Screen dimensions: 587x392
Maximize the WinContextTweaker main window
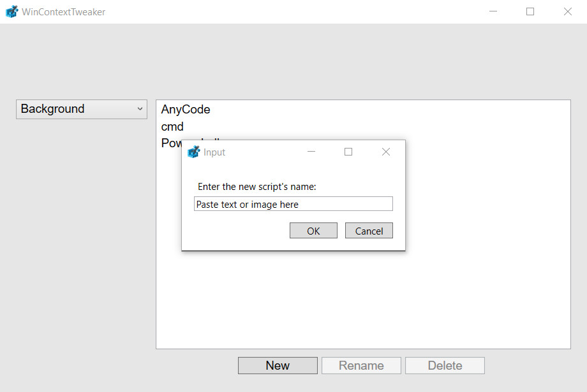(x=530, y=11)
